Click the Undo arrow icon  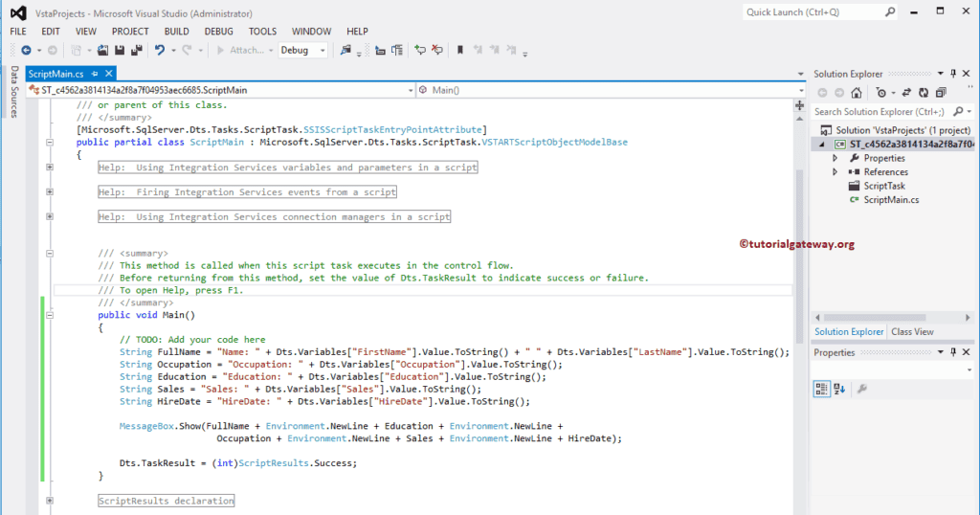(160, 50)
